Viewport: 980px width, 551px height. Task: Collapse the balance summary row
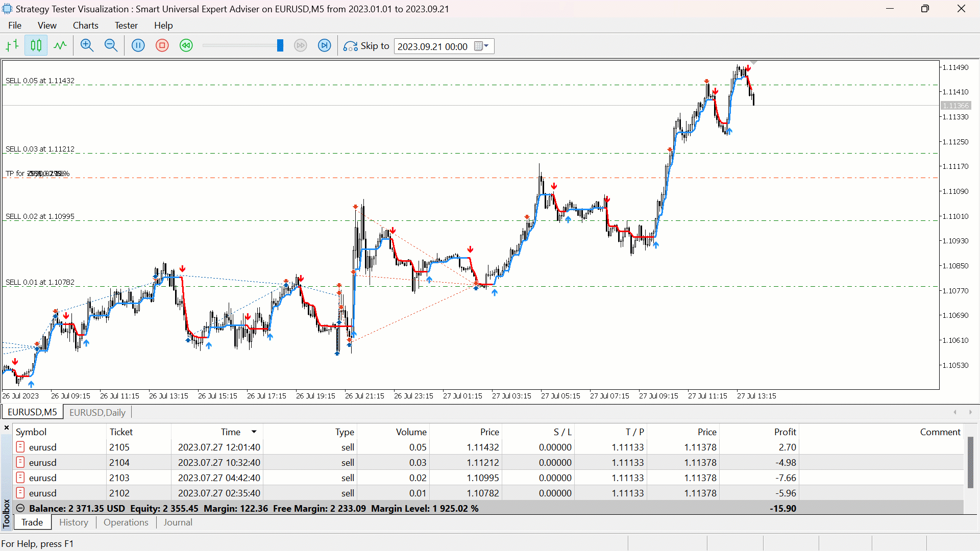coord(20,508)
